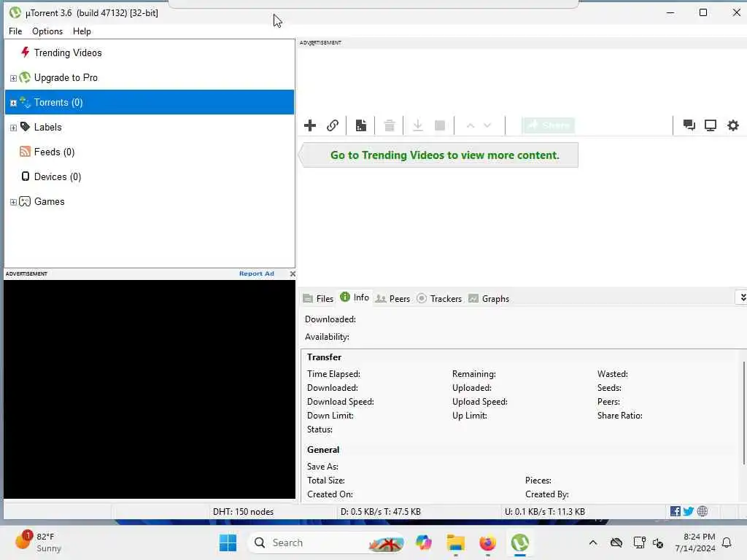Viewport: 747px width, 560px height.
Task: Open the File menu
Action: (x=15, y=31)
